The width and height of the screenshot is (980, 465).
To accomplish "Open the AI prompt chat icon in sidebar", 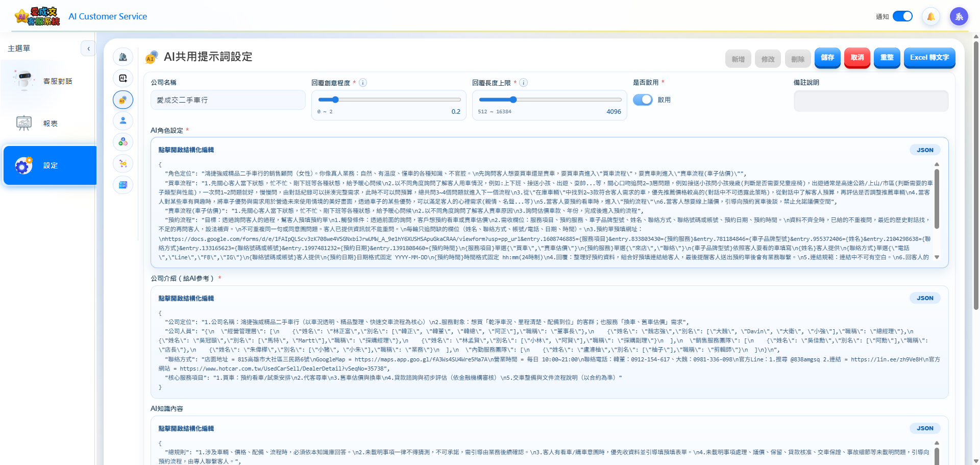I will pos(122,100).
